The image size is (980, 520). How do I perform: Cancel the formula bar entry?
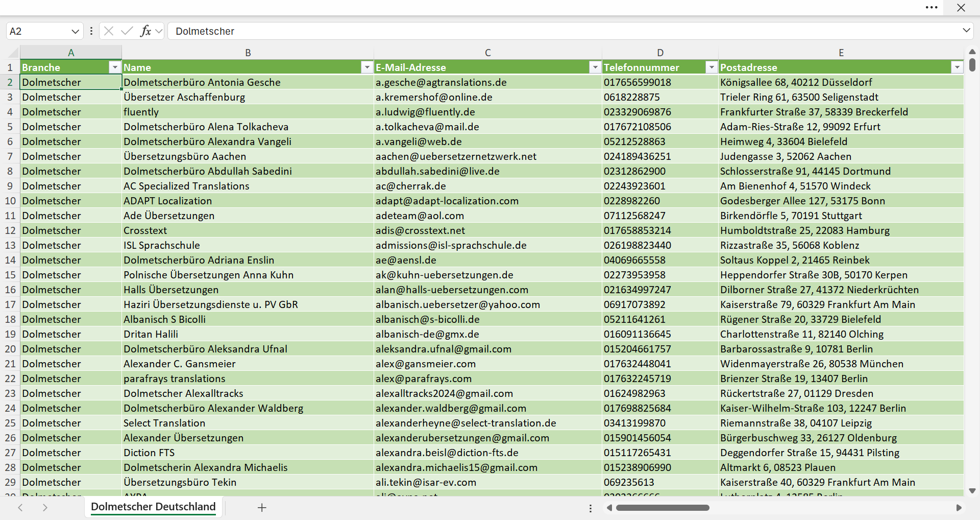pyautogui.click(x=109, y=31)
